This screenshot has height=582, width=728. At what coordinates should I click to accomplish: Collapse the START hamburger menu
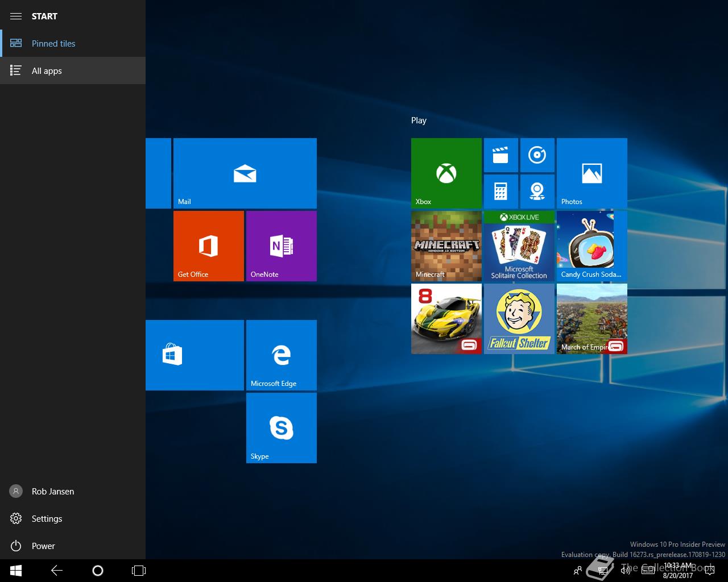tap(16, 16)
